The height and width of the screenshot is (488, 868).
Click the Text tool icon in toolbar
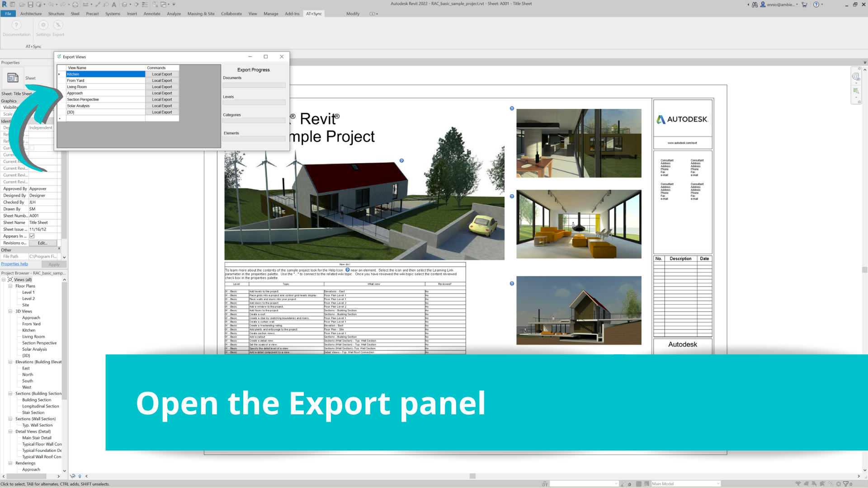[x=114, y=5]
